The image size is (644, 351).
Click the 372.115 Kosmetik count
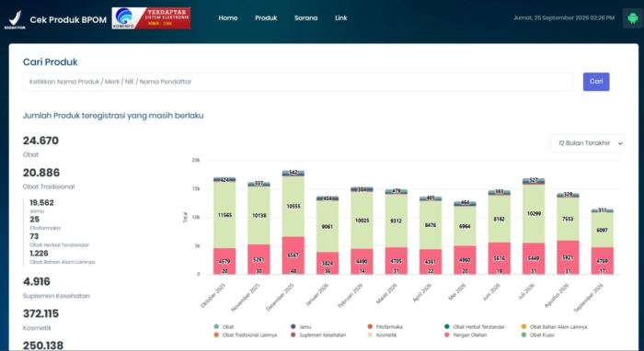coord(40,313)
